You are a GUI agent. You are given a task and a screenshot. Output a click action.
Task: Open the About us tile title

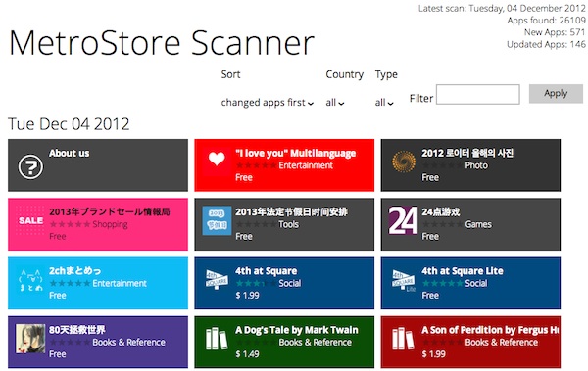[69, 153]
